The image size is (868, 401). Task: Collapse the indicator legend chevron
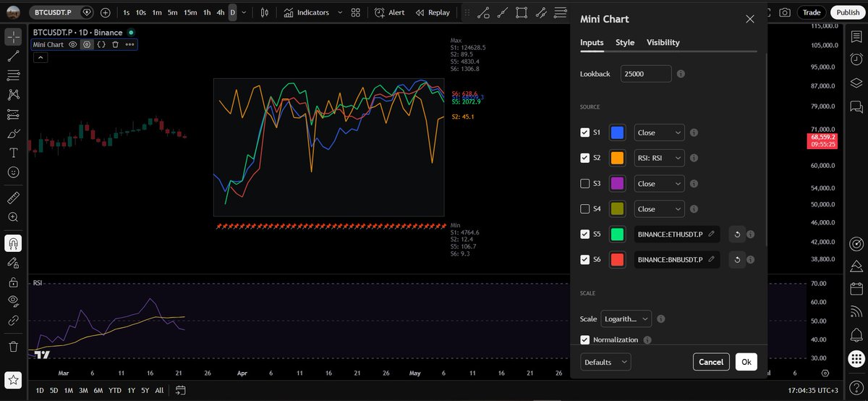pyautogui.click(x=41, y=58)
